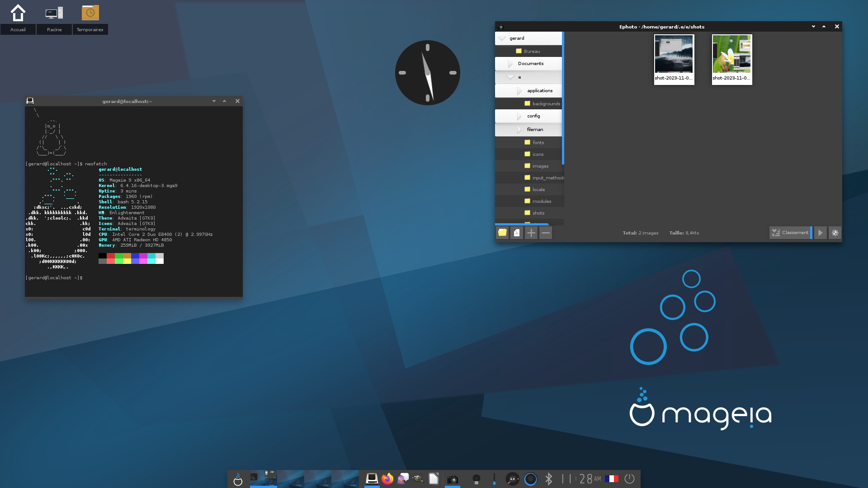Open the Mageia start menu in the shelf

coord(238,479)
